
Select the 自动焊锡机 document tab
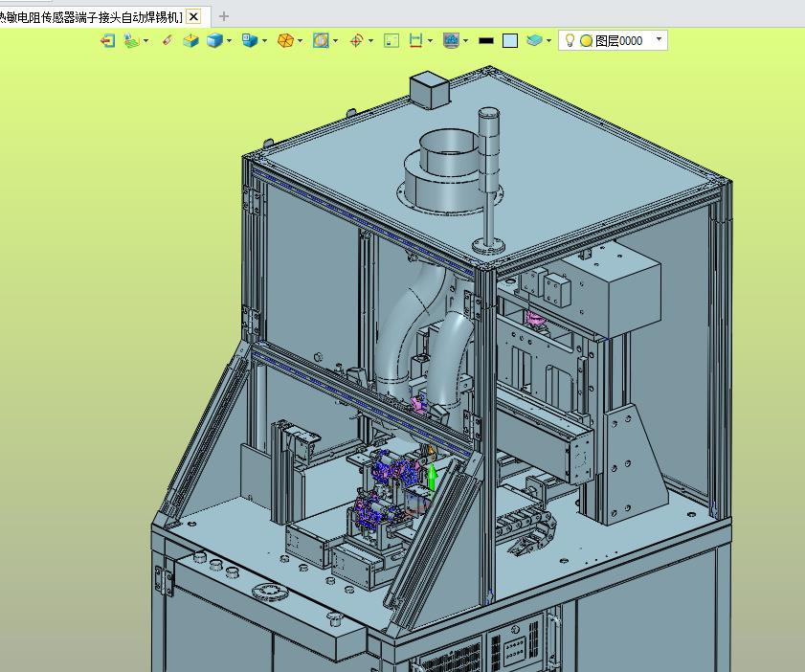click(x=91, y=17)
